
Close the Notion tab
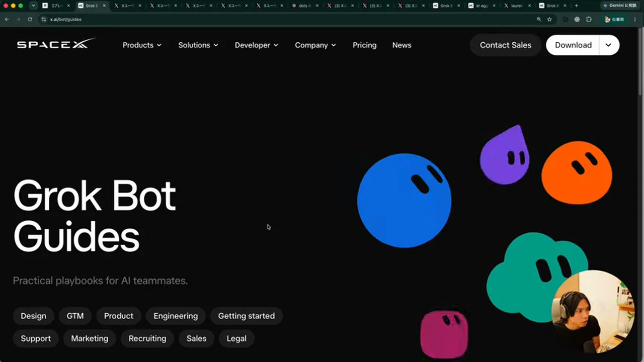click(x=69, y=6)
